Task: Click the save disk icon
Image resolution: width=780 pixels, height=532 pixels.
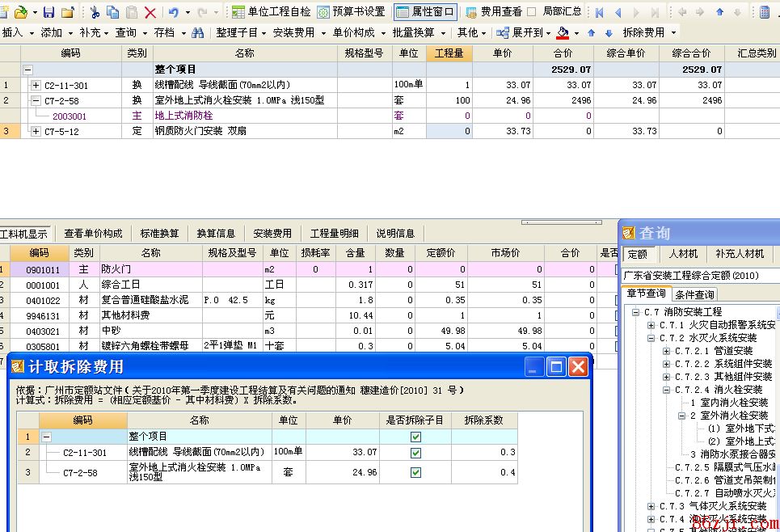Action: pos(49,12)
